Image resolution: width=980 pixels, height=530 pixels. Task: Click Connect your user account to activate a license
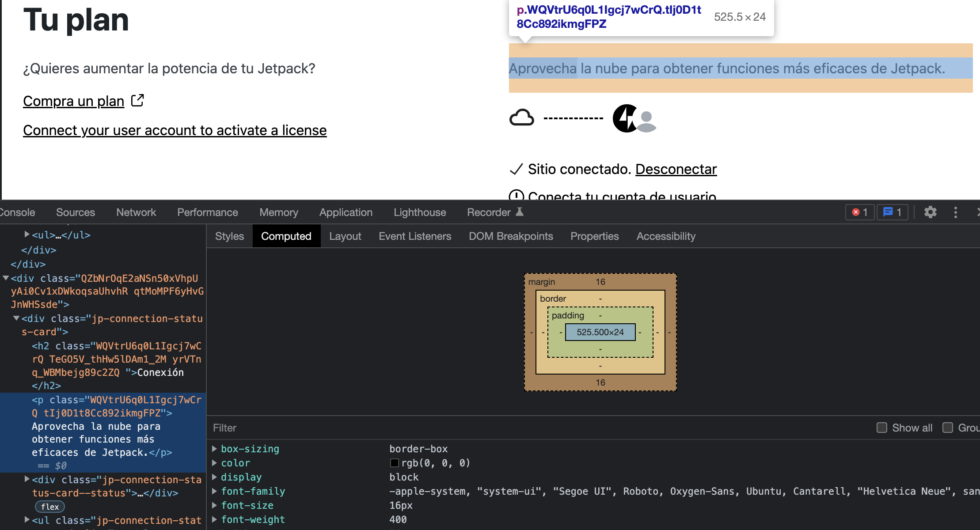pos(175,130)
